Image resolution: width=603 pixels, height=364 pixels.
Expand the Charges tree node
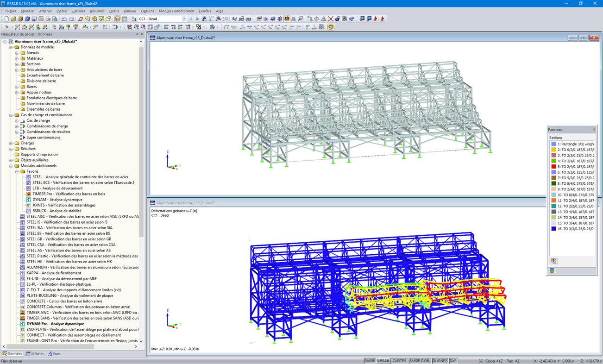[11, 143]
